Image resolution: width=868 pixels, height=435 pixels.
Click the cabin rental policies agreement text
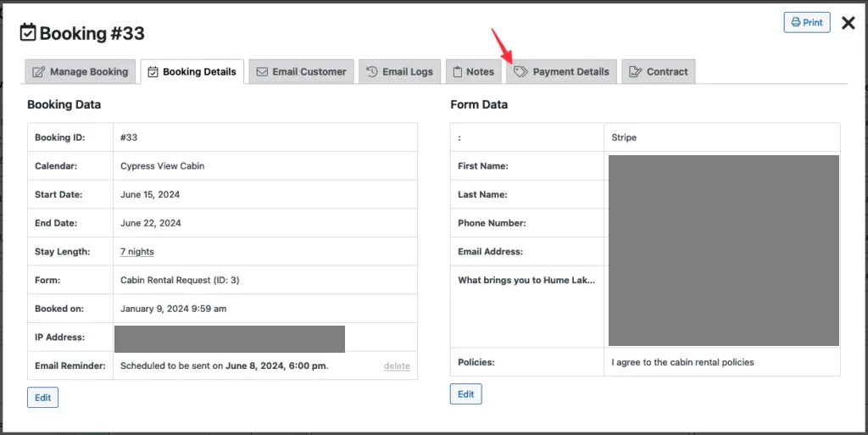[682, 362]
